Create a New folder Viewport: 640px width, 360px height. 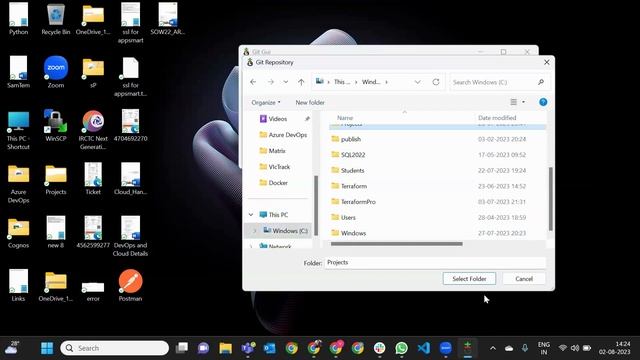point(310,102)
